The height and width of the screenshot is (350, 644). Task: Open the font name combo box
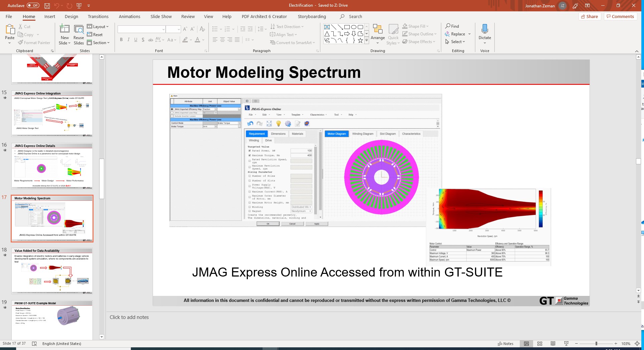[142, 29]
